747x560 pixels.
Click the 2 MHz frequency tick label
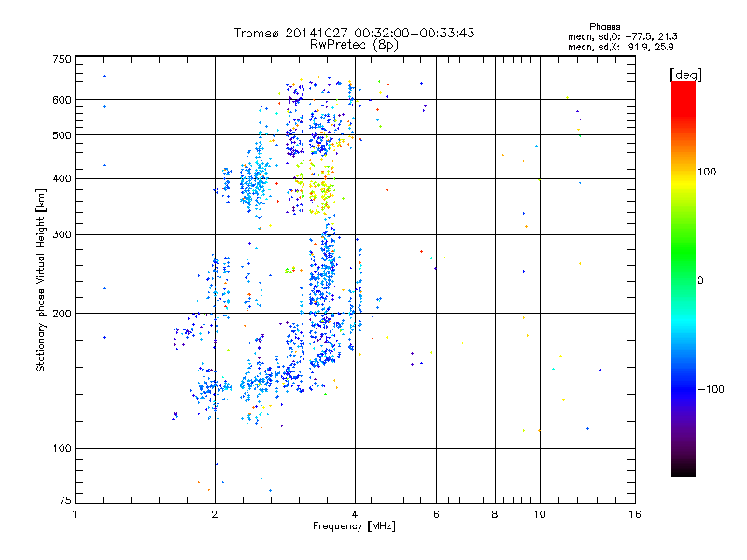(215, 514)
